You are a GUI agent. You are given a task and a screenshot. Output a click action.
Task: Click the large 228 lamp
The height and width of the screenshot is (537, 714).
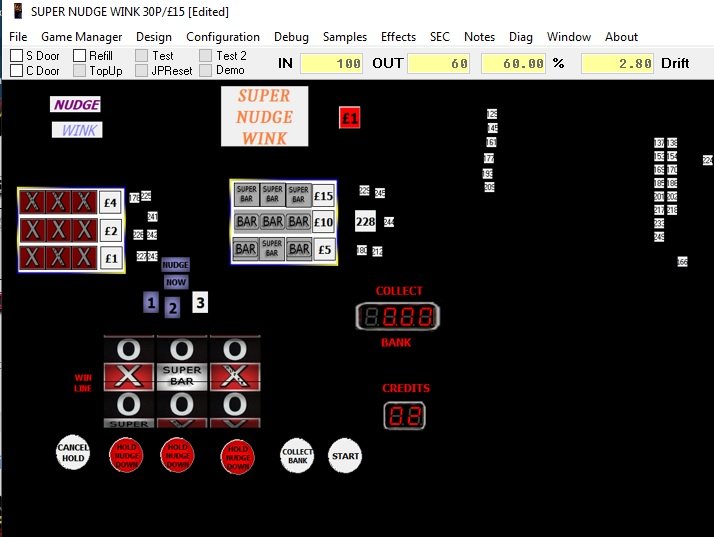click(366, 221)
